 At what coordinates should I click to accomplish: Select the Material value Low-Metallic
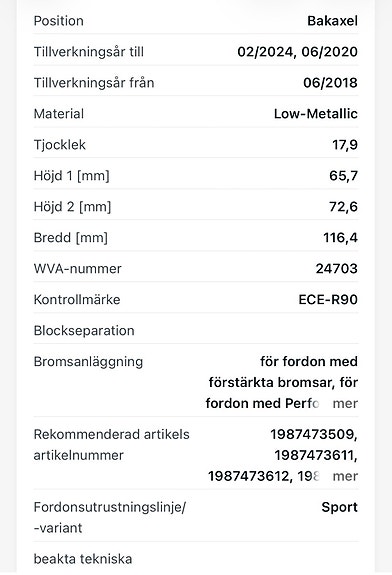316,114
